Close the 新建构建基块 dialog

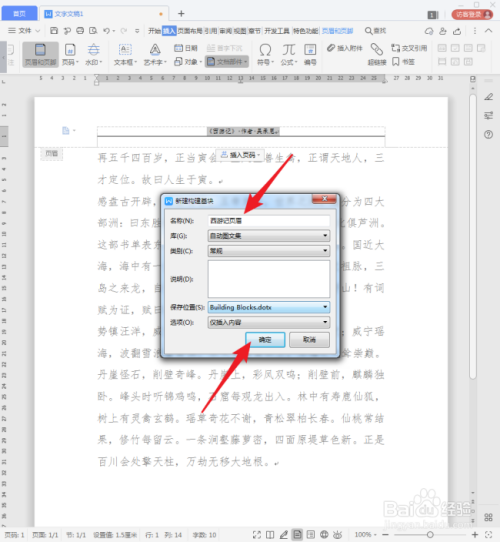pos(324,199)
